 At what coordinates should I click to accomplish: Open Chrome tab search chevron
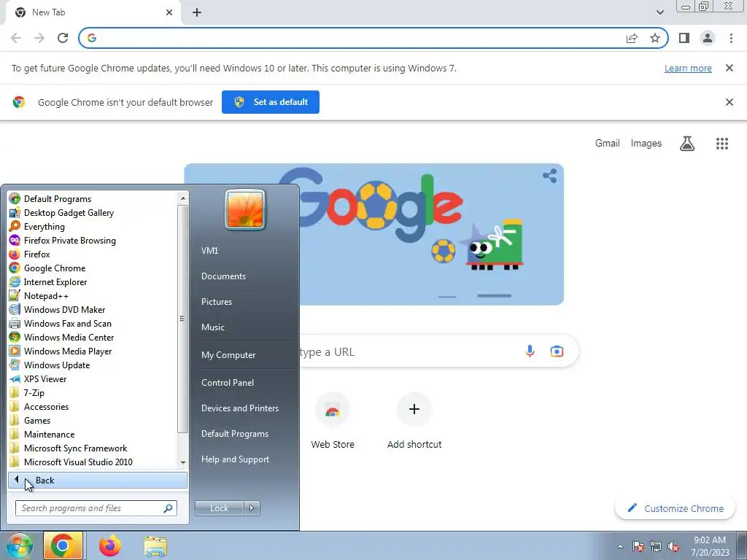pyautogui.click(x=659, y=12)
